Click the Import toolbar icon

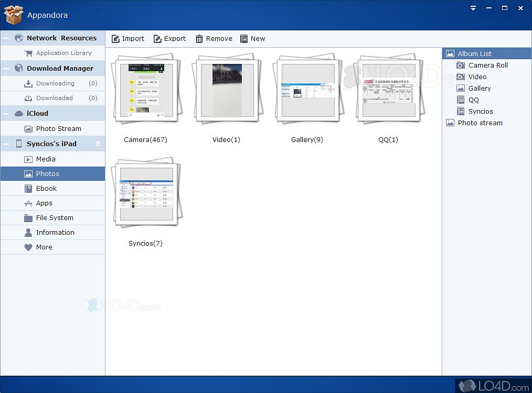pos(116,39)
